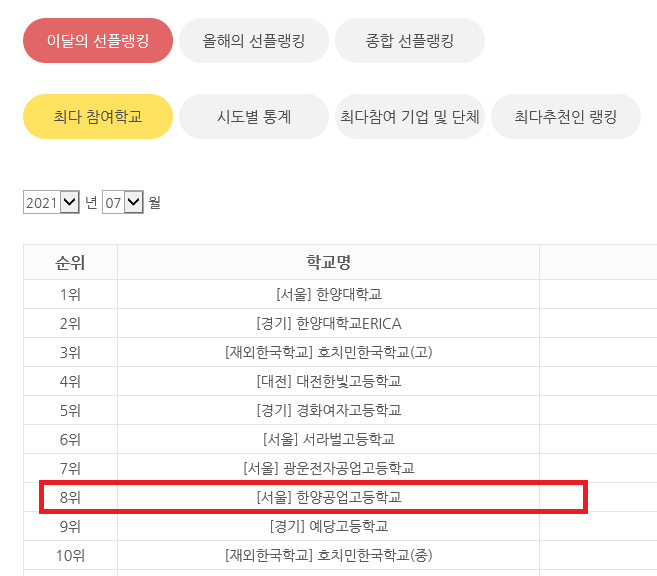
Task: Click the 학교명 column header
Action: click(x=328, y=262)
